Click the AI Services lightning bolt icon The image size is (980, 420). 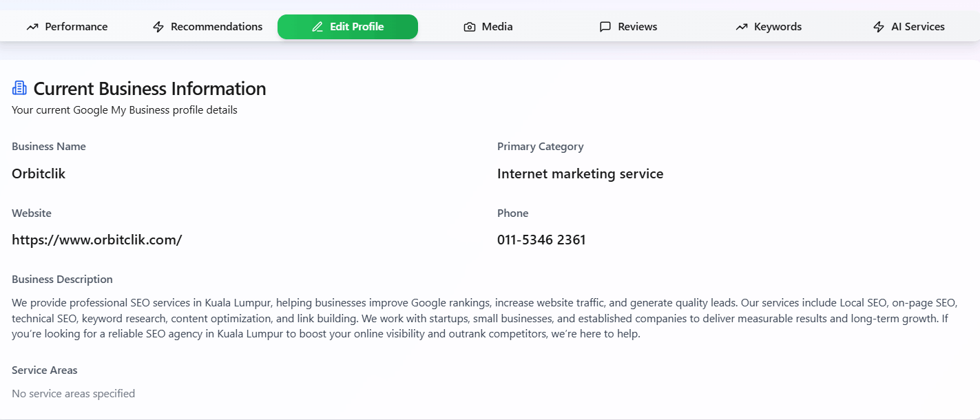pyautogui.click(x=879, y=27)
